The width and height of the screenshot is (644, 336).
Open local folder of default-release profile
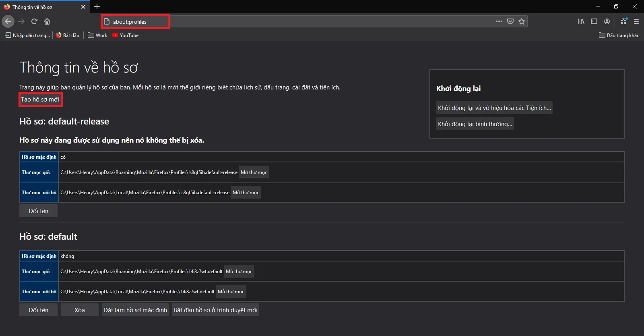point(246,193)
